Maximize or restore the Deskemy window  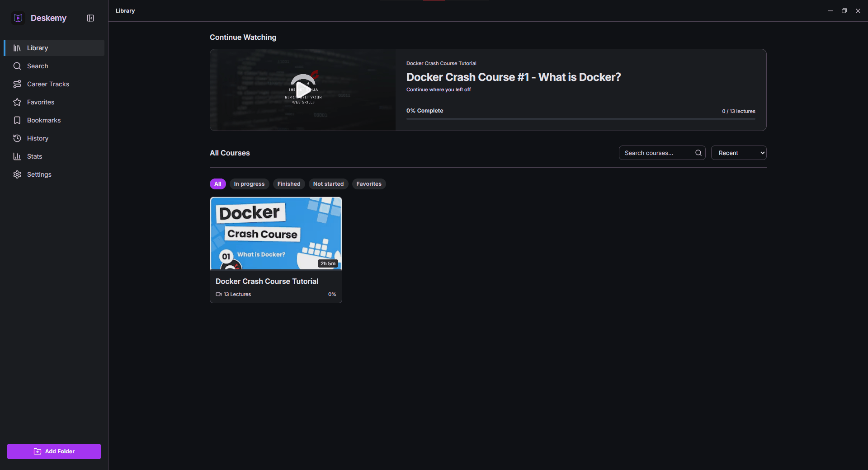(844, 11)
